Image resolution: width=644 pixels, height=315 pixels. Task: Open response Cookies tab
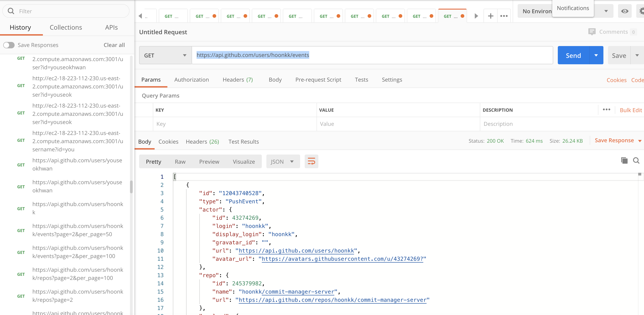point(168,142)
